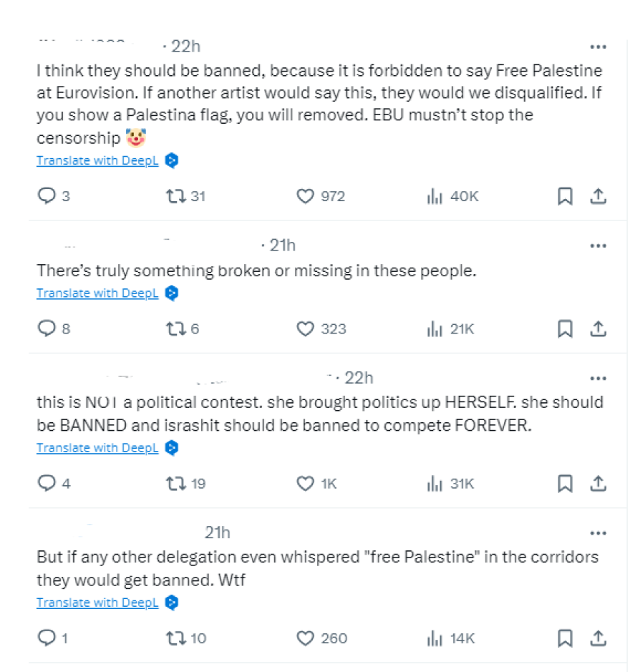Screen dimensions: 630x672
Task: Open more options on 'something broken' tweet
Action: tap(598, 246)
